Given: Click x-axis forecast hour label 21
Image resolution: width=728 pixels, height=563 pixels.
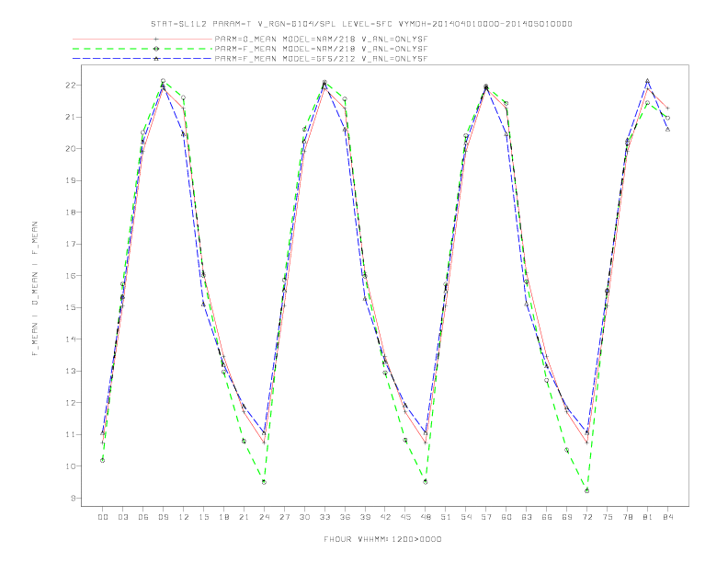Looking at the screenshot, I should click(244, 517).
